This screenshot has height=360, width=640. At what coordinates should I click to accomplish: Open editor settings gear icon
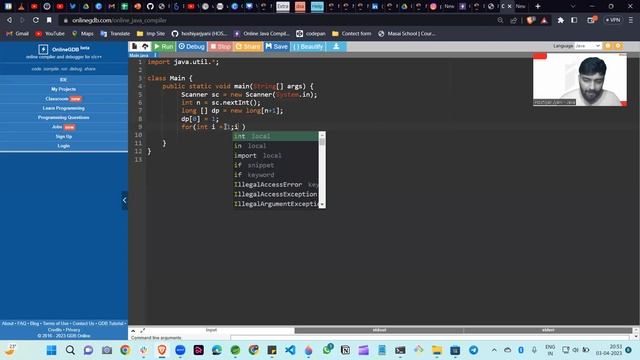point(618,46)
